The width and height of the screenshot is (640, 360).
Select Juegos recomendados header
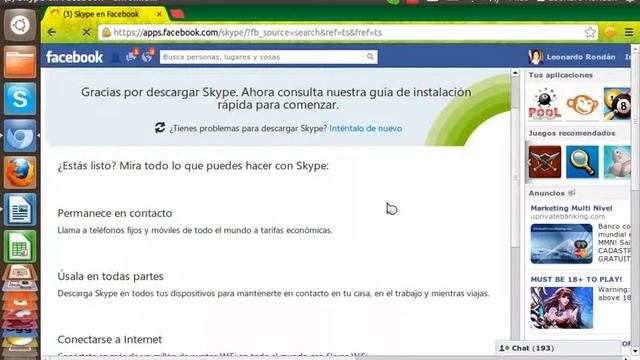click(x=571, y=133)
